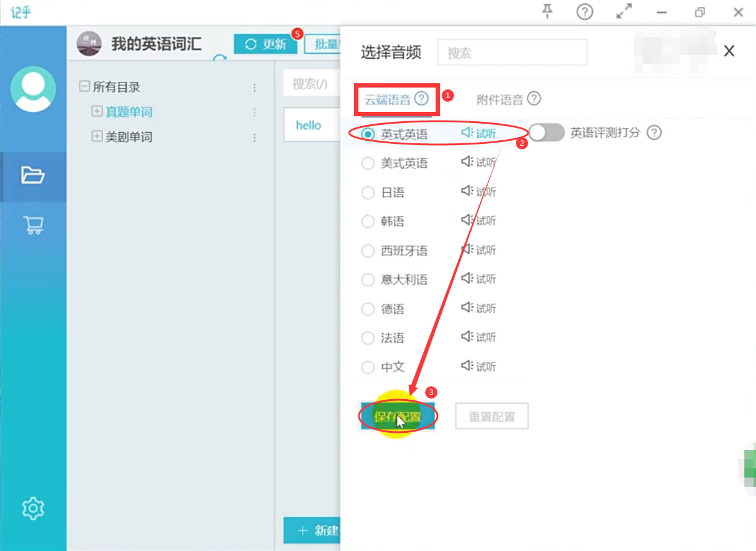The height and width of the screenshot is (551, 756).
Task: Preview 意大利语 audio with 试听
Action: pyautogui.click(x=478, y=279)
